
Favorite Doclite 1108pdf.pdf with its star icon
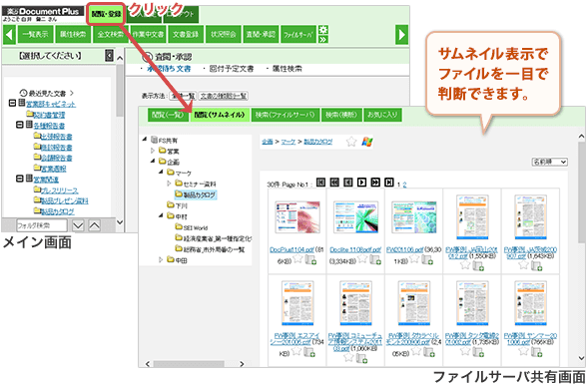click(x=362, y=258)
